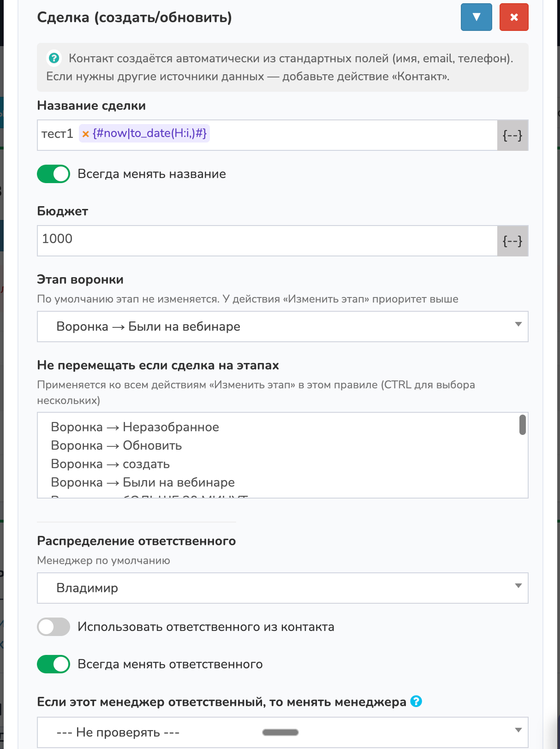The width and height of the screenshot is (560, 749).
Task: Click into the budget input field
Action: coord(267,241)
